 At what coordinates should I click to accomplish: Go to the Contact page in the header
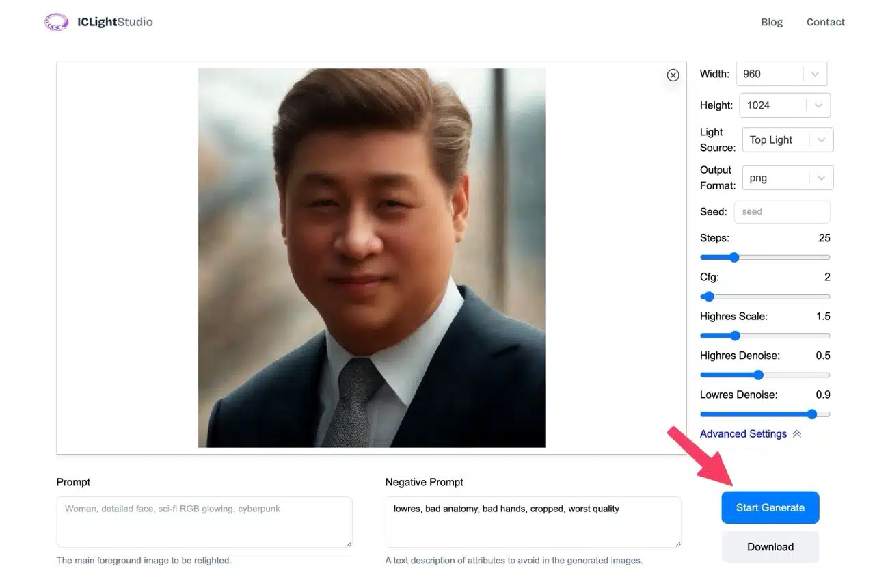[825, 22]
